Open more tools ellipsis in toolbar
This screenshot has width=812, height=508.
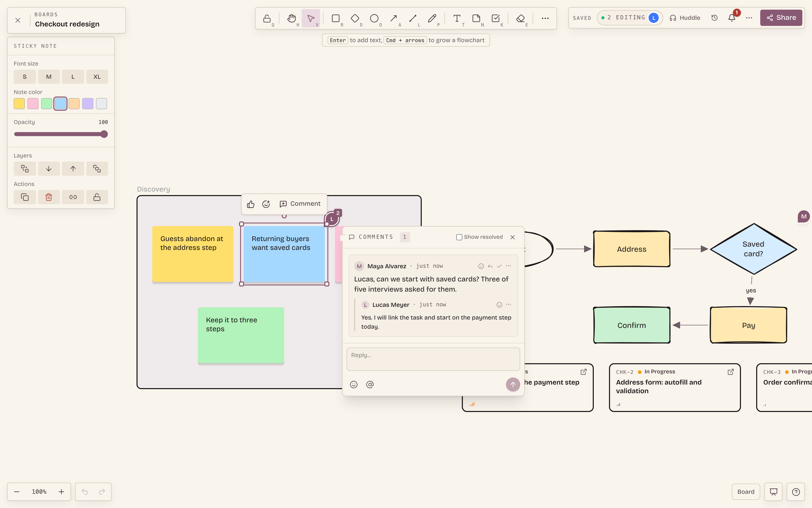545,18
